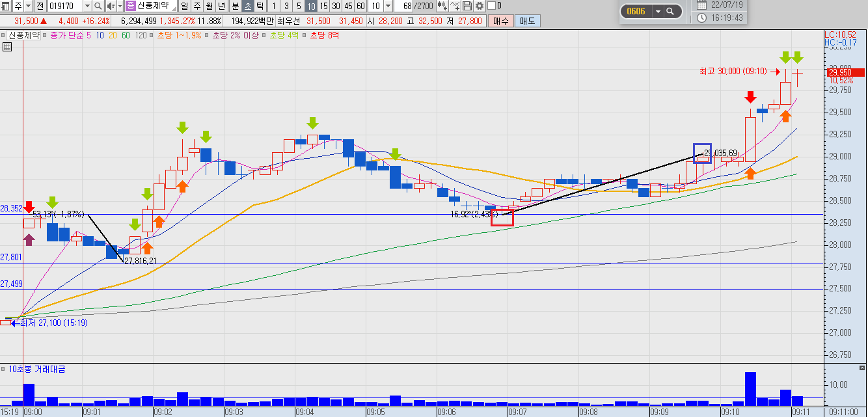
Task: Expand the stock code history dropdown arrow
Action: [87, 6]
